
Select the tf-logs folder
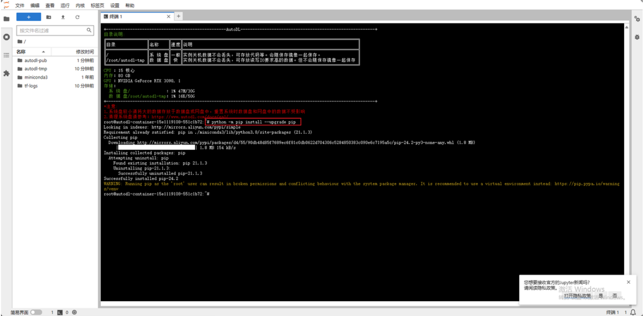click(56, 86)
